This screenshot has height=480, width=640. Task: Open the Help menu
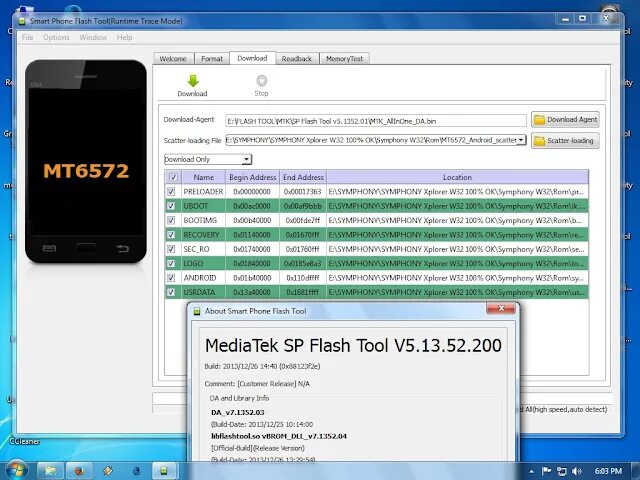tap(124, 38)
